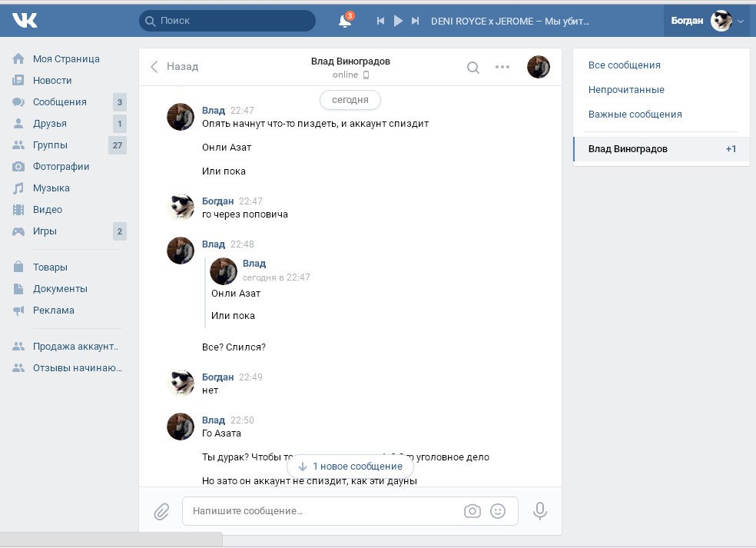The height and width of the screenshot is (548, 756).
Task: Record a voice message with microphone
Action: coord(540,511)
